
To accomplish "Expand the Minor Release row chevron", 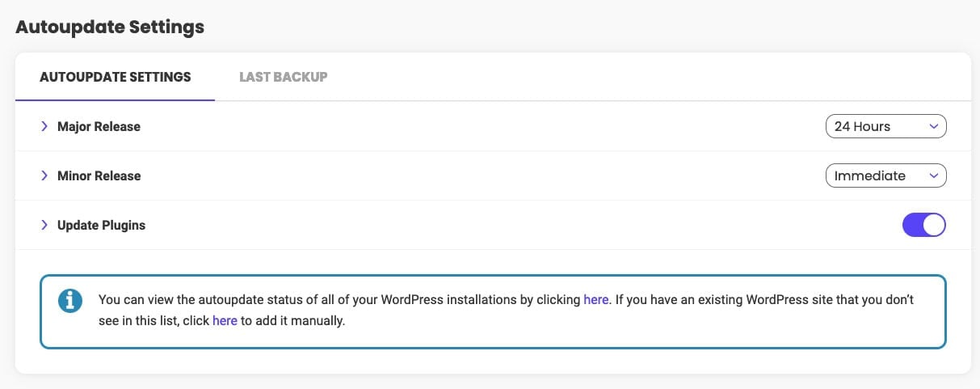I will [x=44, y=175].
